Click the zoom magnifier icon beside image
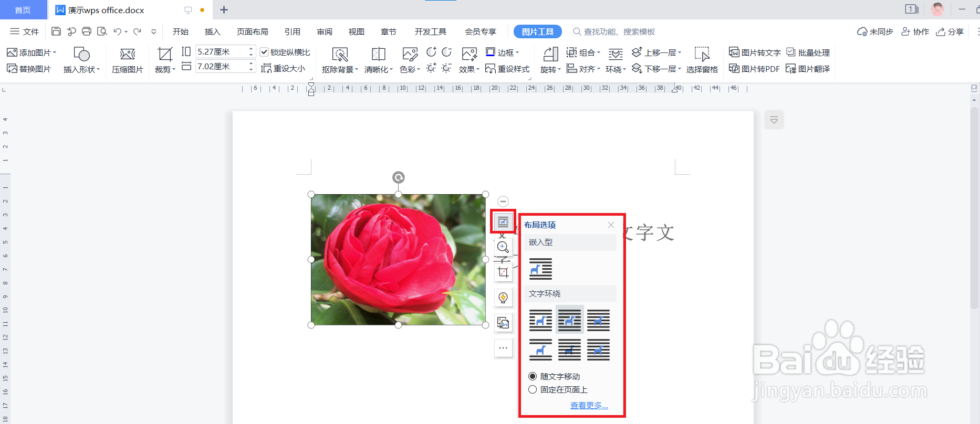This screenshot has height=424, width=980. click(x=503, y=247)
